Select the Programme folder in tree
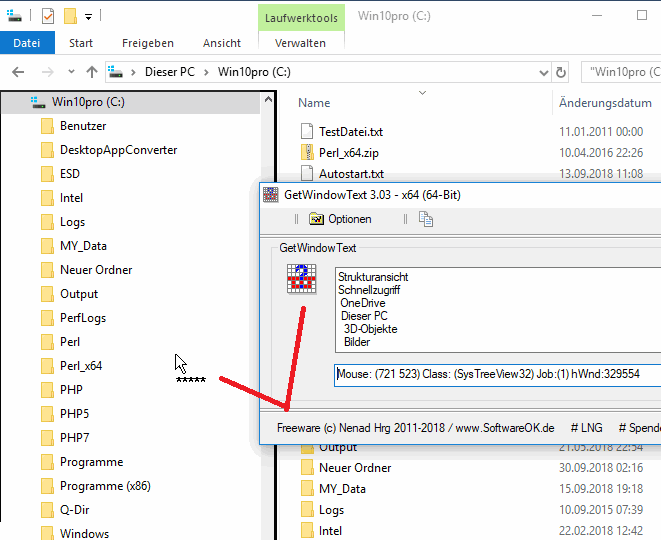661x540 pixels. (91, 462)
